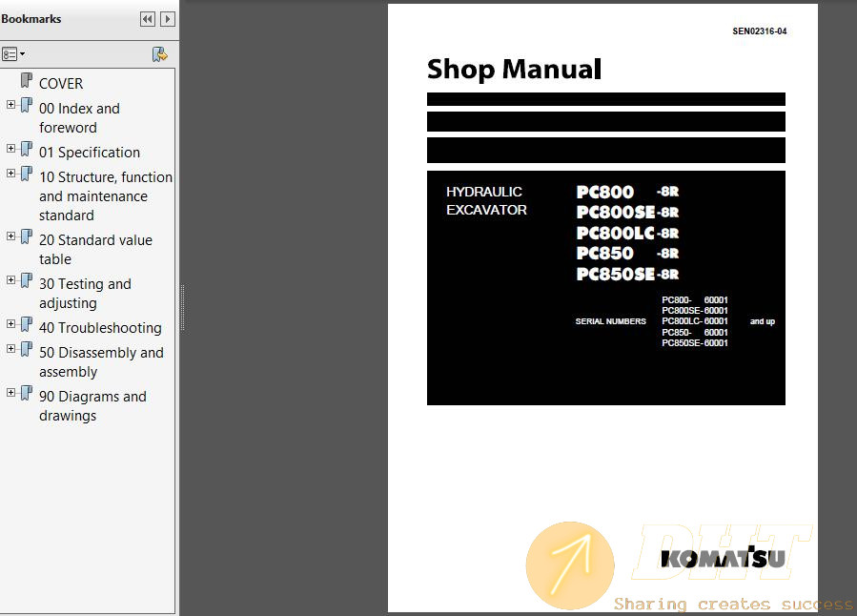Click bookmark icon next to 10 Structure

27,174
